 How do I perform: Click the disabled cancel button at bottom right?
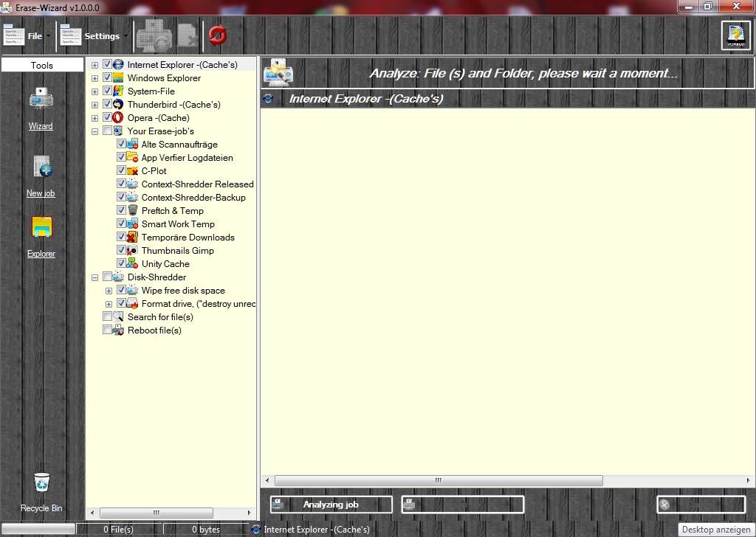pyautogui.click(x=701, y=505)
